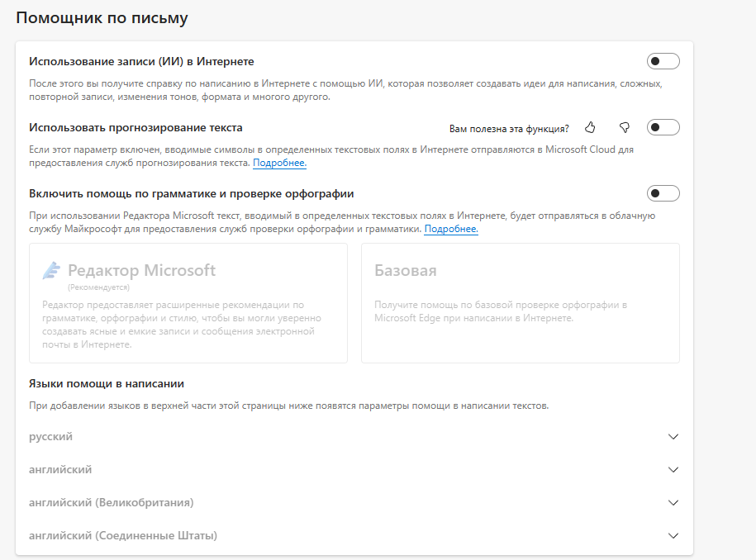The width and height of the screenshot is (756, 560).
Task: Click the 'Помощник по письму' page title
Action: 102,17
